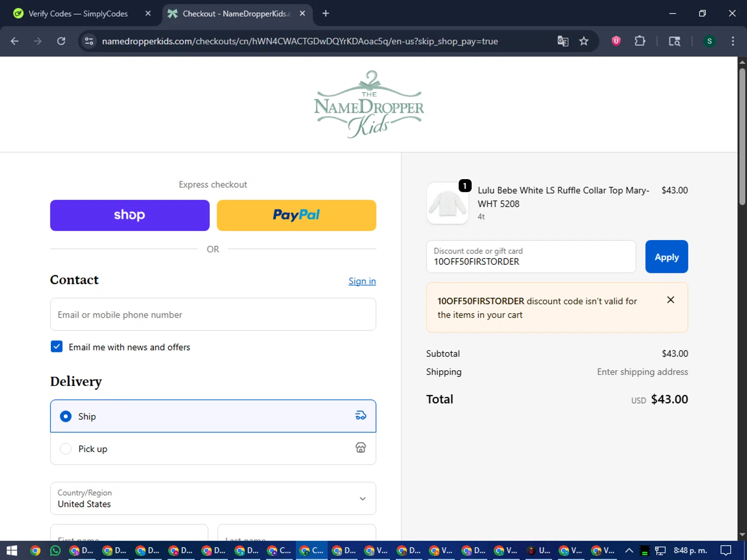
Task: Open a new browser tab
Action: pos(326,13)
